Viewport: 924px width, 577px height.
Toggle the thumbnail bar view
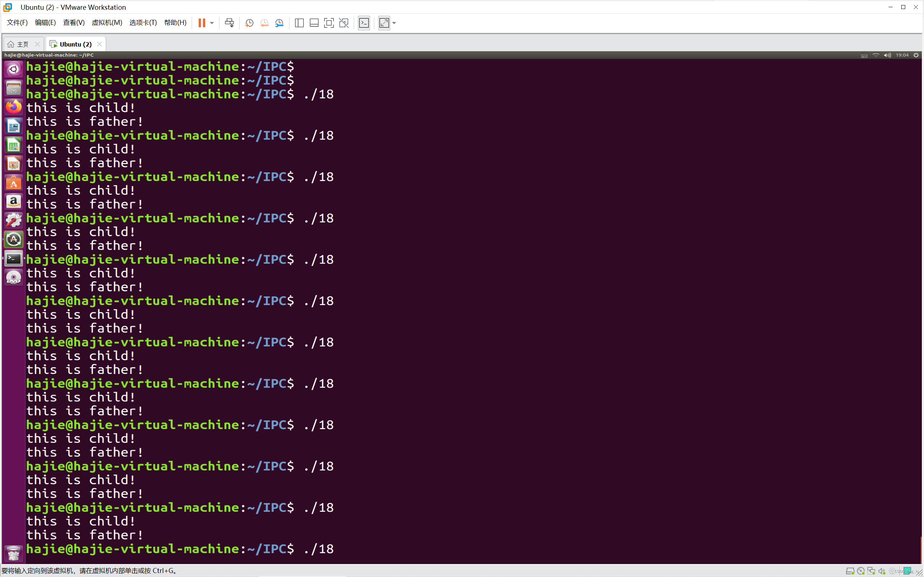(x=314, y=23)
